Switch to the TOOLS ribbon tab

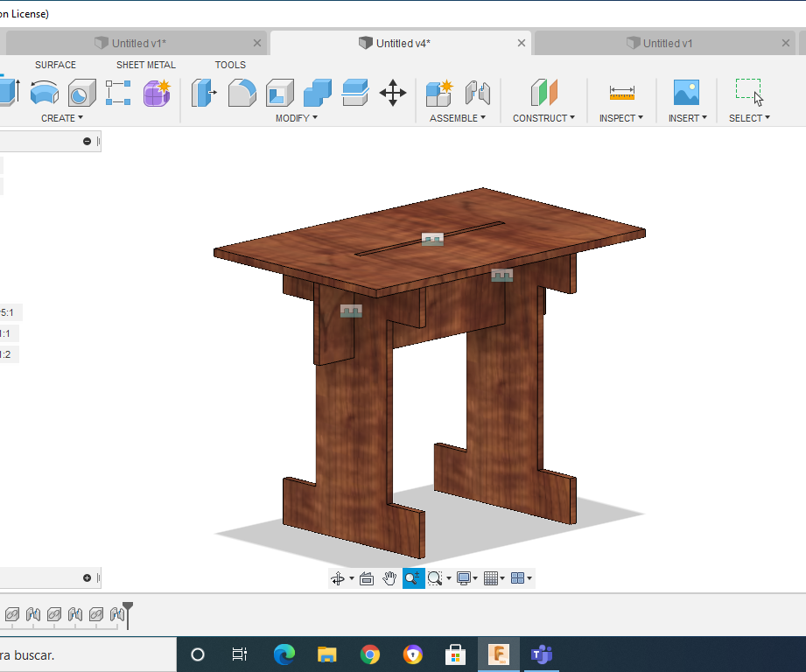pyautogui.click(x=230, y=65)
